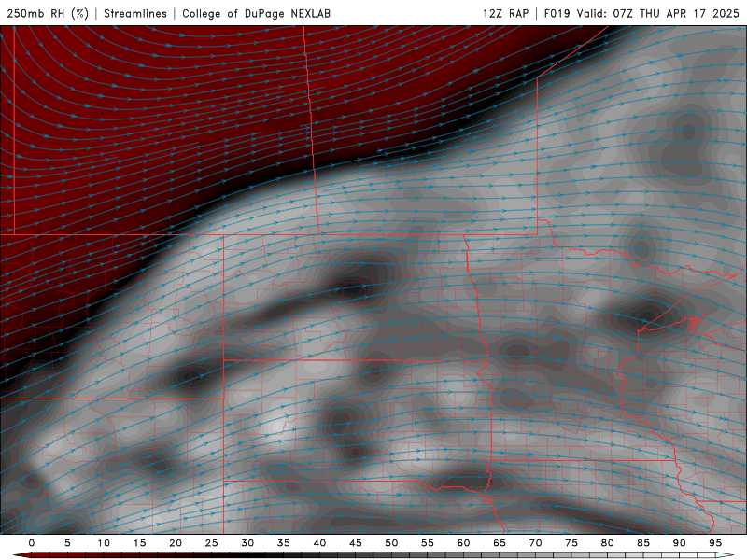Click the colorbar label '5'
Screen dimensions: 747x560
click(x=67, y=543)
